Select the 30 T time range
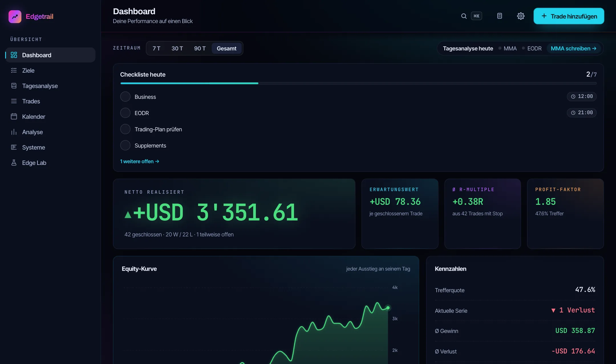The image size is (616, 364). [x=177, y=48]
